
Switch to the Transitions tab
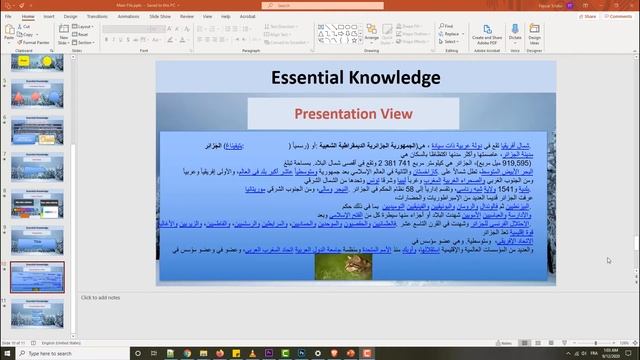pyautogui.click(x=97, y=16)
